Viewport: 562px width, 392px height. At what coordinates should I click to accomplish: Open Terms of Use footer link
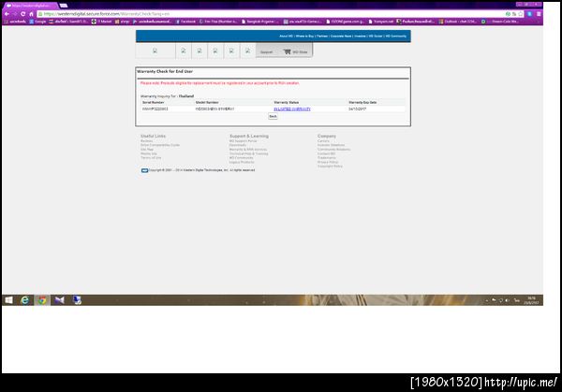tap(151, 158)
